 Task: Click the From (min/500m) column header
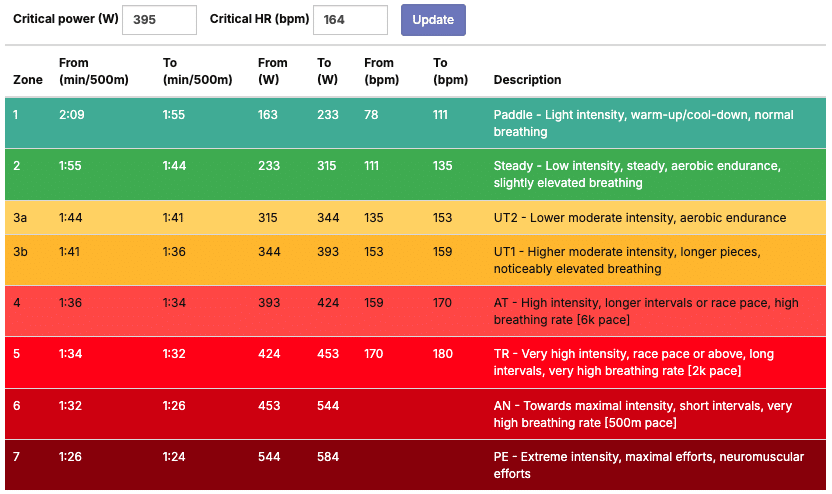(x=88, y=71)
